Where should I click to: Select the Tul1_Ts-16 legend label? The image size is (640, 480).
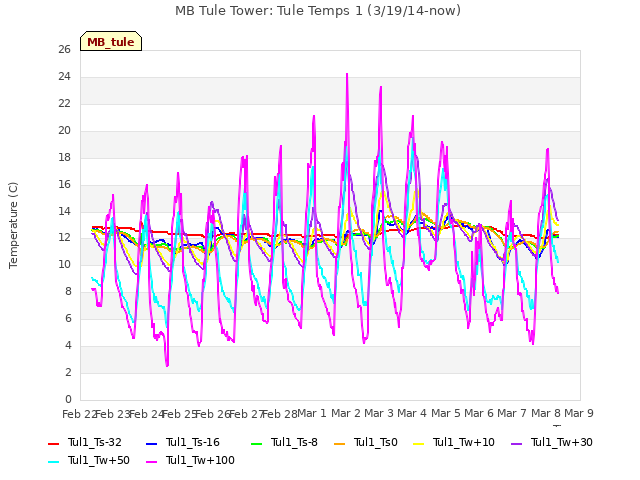pyautogui.click(x=193, y=442)
